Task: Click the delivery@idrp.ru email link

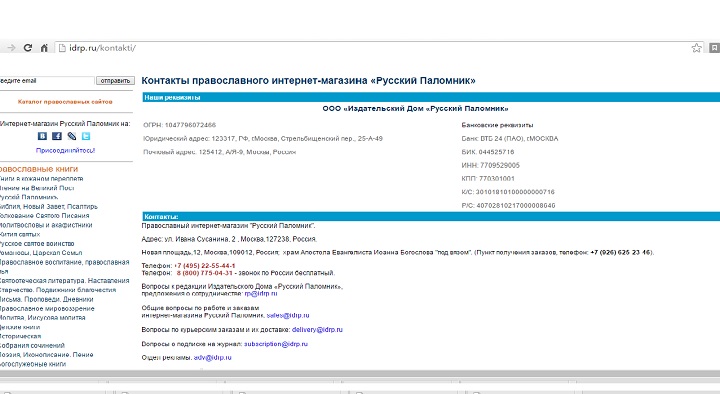Action: 317,330
